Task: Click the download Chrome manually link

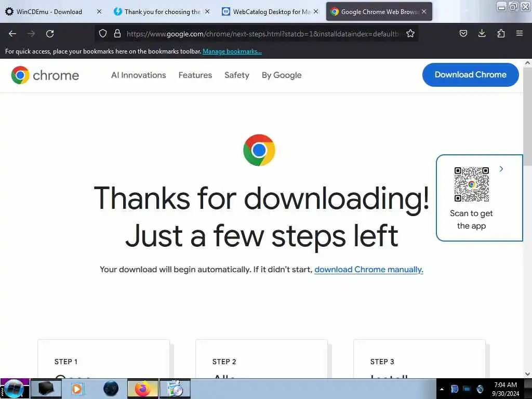Action: click(x=369, y=270)
